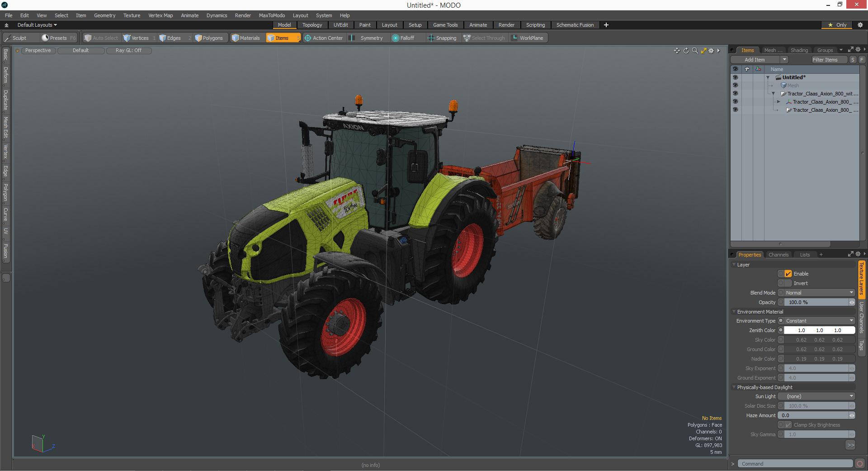
Task: Open the Blend Mode dropdown
Action: pyautogui.click(x=819, y=293)
